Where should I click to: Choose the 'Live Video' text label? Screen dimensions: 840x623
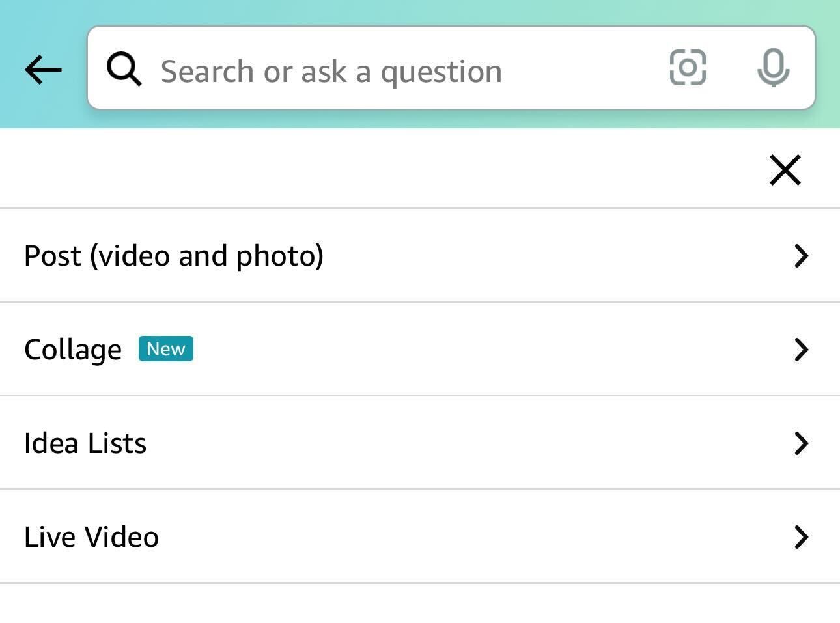point(91,537)
